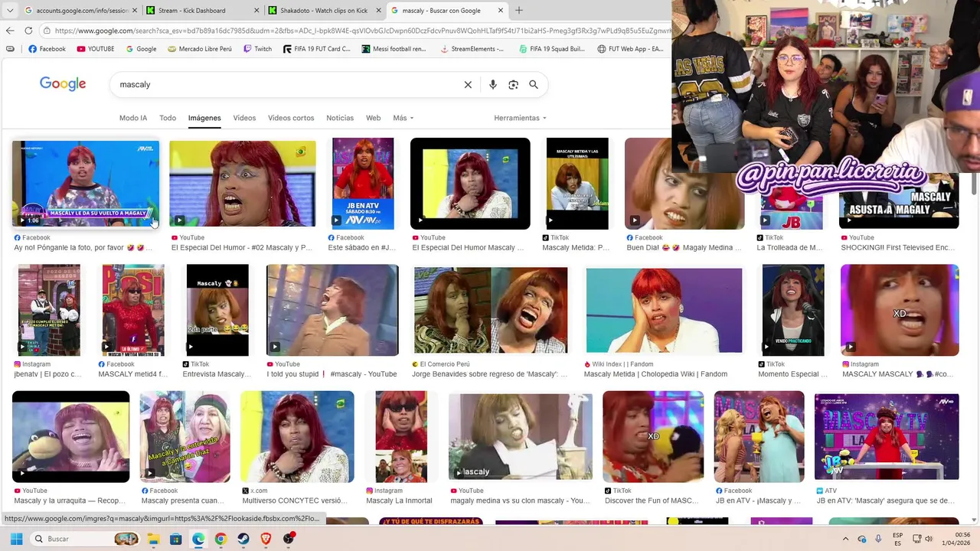Expand the Herramientas tools dropdown
The width and height of the screenshot is (980, 551).
tap(521, 118)
